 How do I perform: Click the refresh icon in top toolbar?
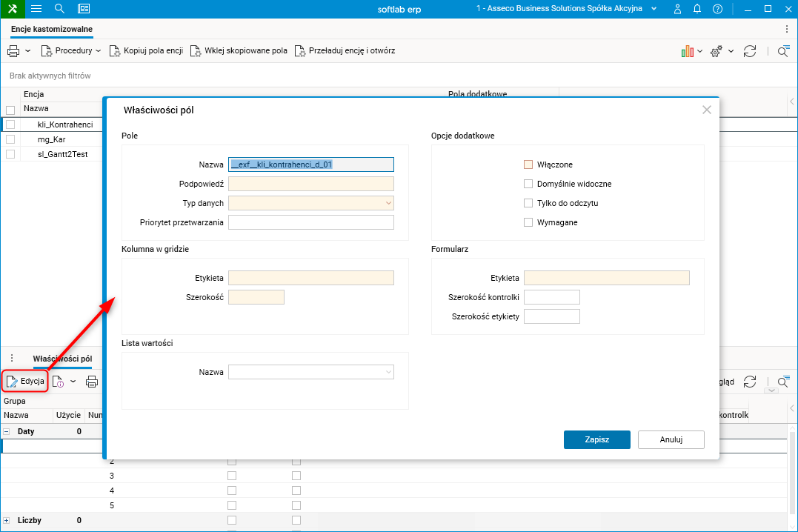(x=750, y=51)
